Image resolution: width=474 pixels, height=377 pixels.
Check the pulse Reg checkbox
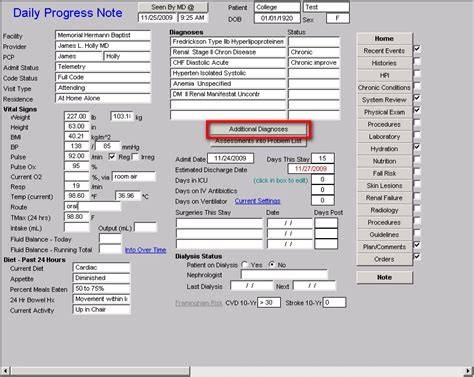(112, 157)
